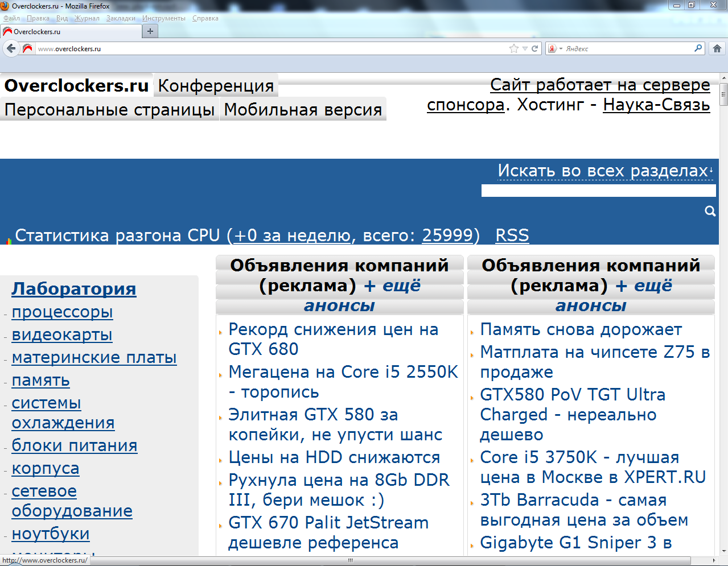Switch to Мобильная версия

[x=303, y=109]
